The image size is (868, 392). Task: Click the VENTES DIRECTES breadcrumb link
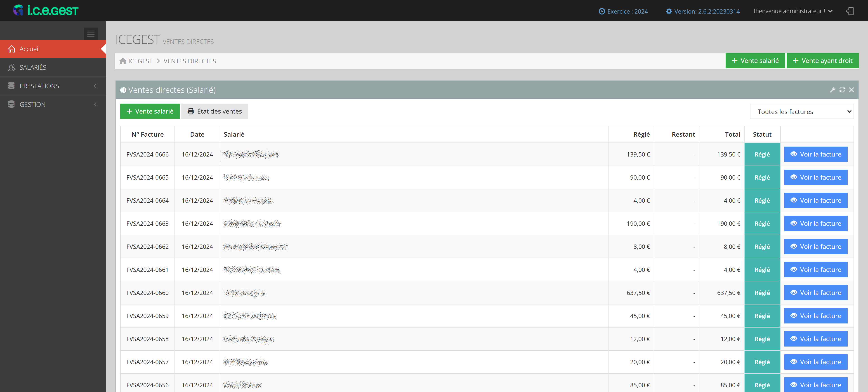click(190, 61)
